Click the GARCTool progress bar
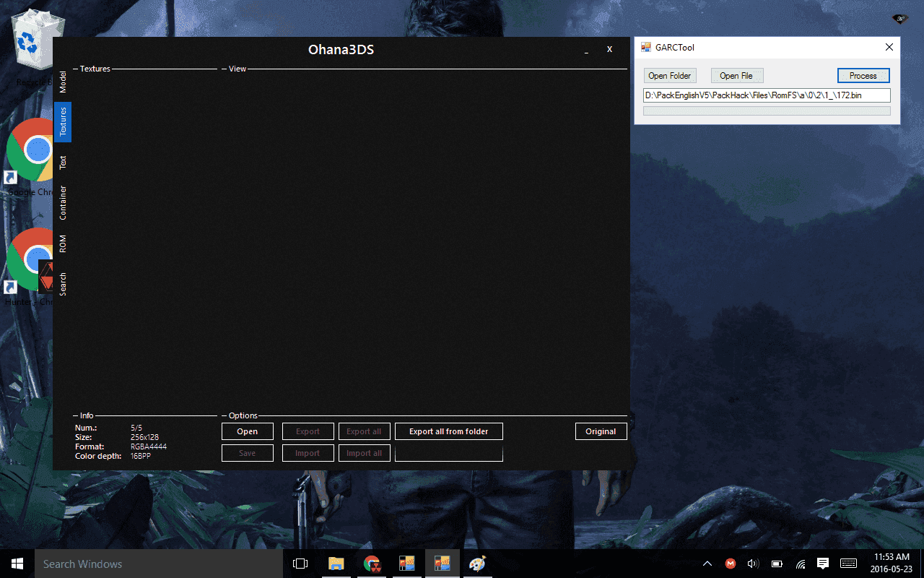The height and width of the screenshot is (578, 924). coord(767,111)
